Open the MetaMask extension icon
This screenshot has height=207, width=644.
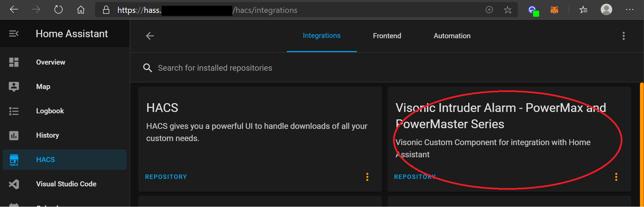click(555, 9)
